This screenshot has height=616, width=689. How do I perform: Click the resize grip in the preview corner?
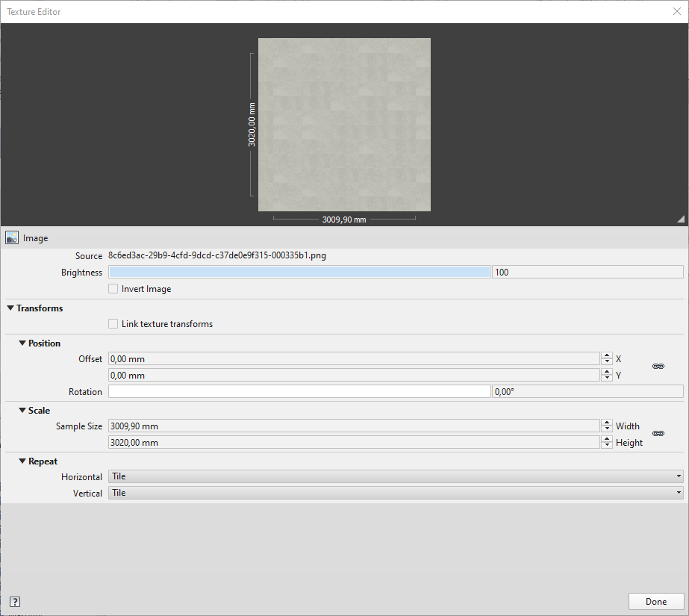680,218
